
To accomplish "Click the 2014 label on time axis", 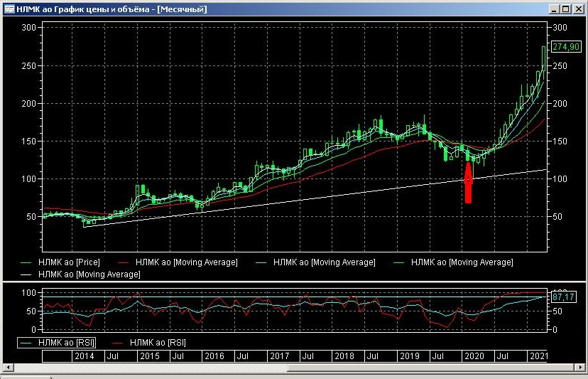I will coord(85,356).
